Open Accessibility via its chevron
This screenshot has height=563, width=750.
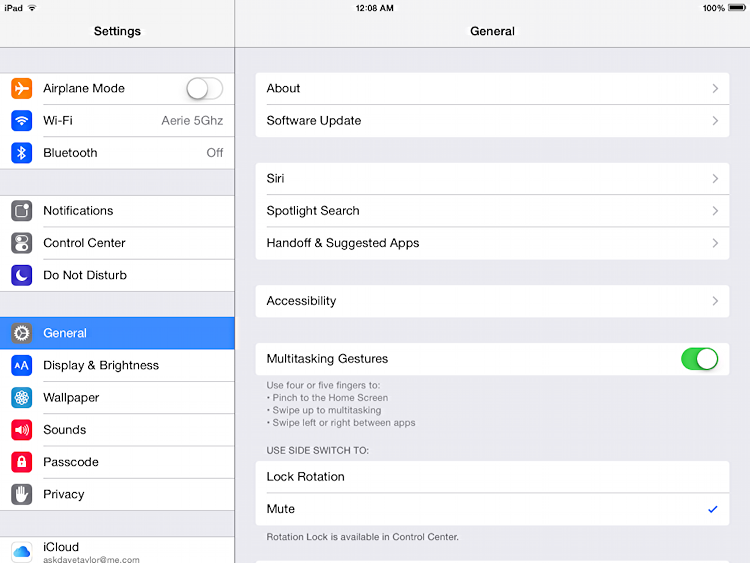pos(715,301)
